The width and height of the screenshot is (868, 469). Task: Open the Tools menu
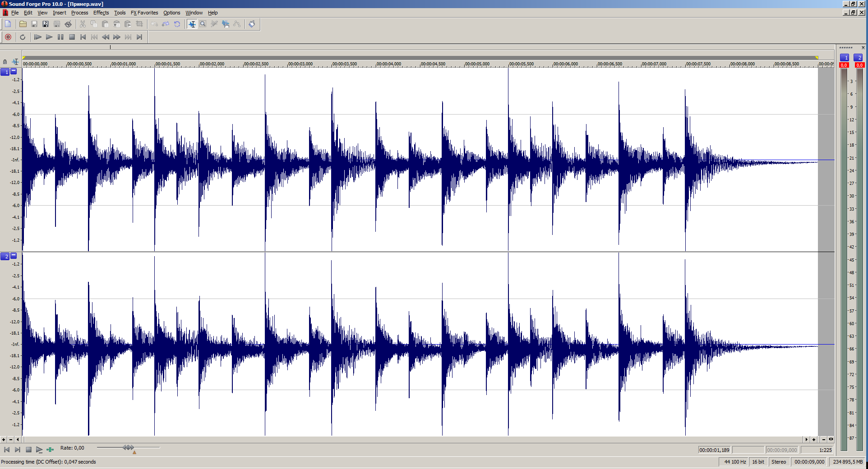(120, 13)
